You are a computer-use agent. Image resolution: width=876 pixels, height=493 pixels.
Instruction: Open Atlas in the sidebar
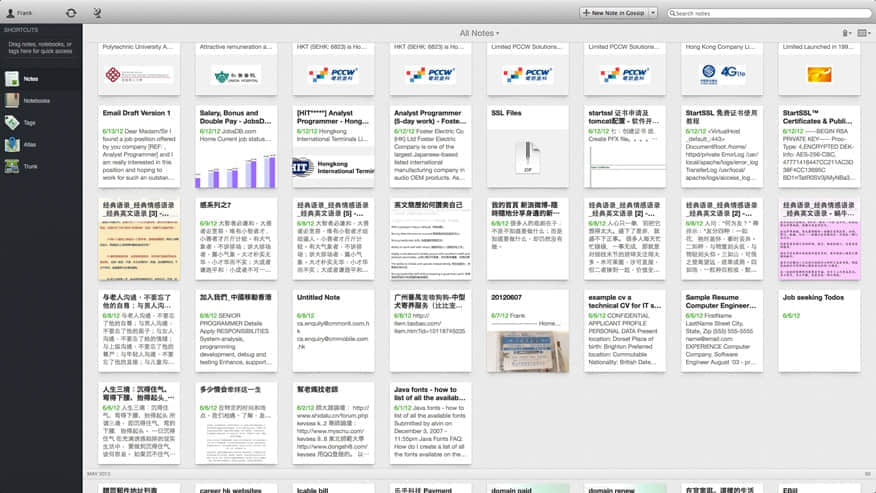[41, 144]
